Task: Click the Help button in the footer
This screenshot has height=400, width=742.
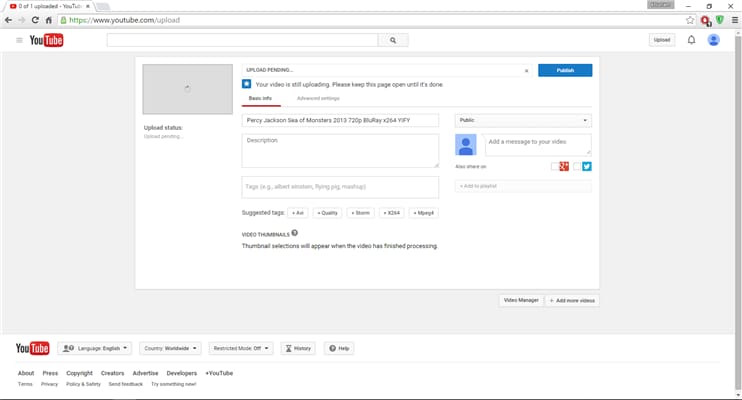Action: pos(339,348)
